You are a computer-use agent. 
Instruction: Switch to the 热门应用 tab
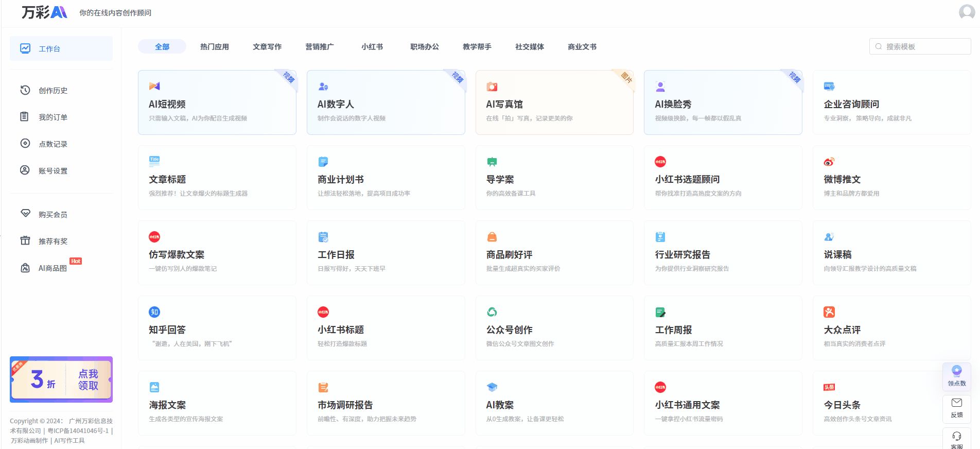coord(214,47)
